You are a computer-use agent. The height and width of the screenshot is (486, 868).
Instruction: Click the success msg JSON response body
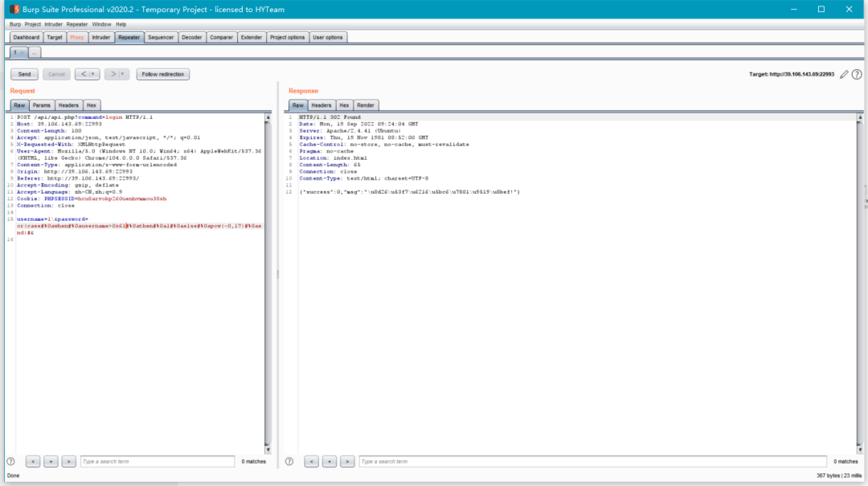pyautogui.click(x=410, y=192)
